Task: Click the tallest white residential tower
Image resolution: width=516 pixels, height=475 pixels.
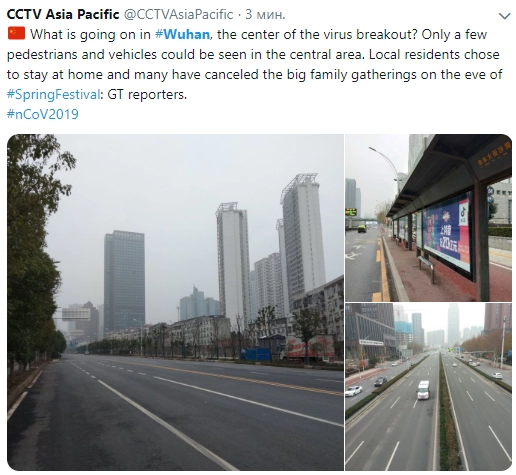Action: pos(303,237)
